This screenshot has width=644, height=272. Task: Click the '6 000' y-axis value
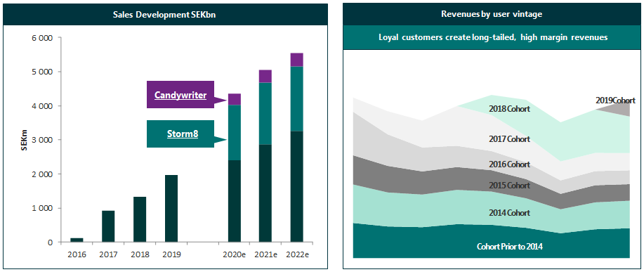43,38
